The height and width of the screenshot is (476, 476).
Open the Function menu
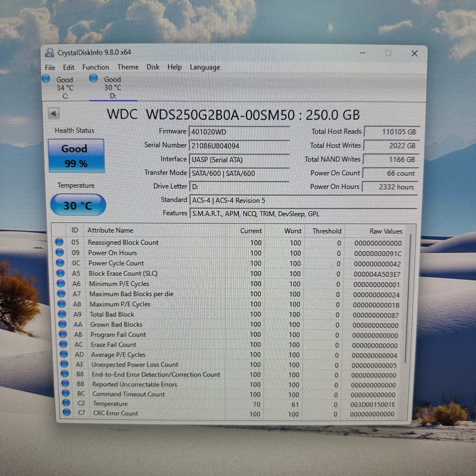(x=96, y=67)
